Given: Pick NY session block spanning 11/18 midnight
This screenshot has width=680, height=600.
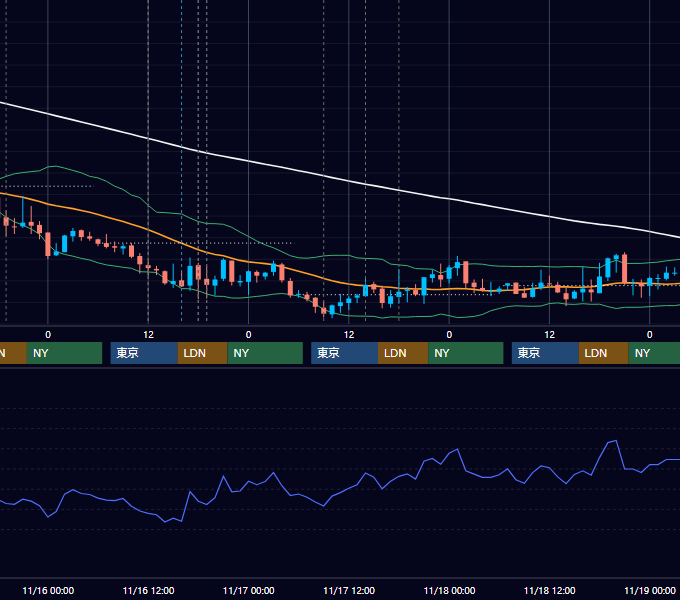Looking at the screenshot, I should tap(466, 353).
